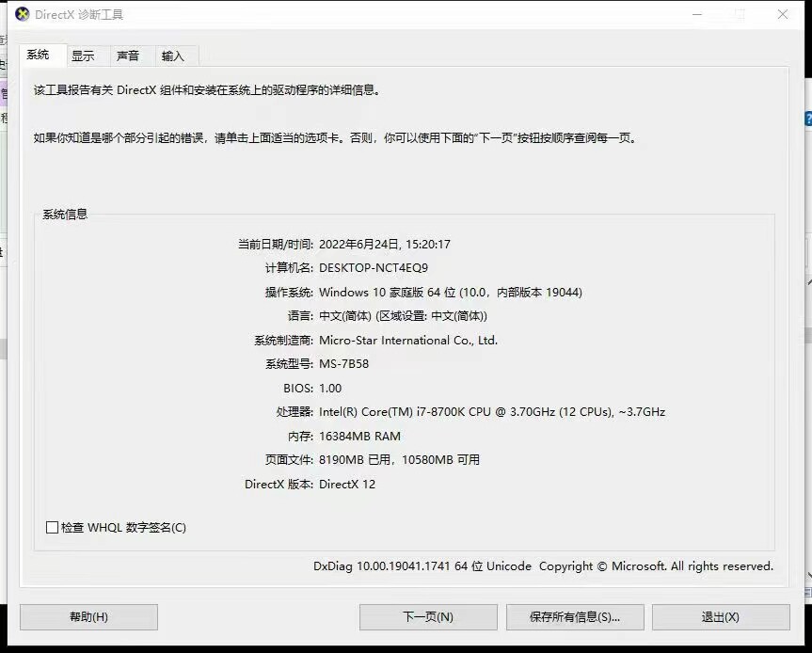Click the DirectX 诊断工具 title bar text
This screenshot has height=653, width=812.
[x=79, y=15]
